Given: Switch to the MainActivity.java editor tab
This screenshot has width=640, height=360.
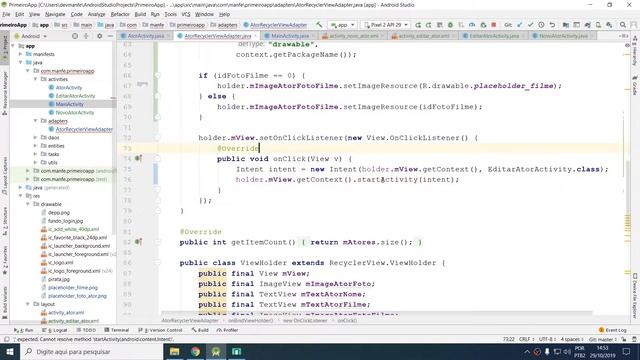Looking at the screenshot, I should 289,36.
